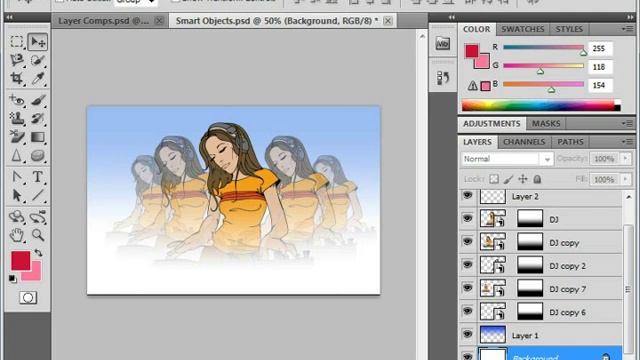Close the Smart Objects.psd document tab
Image resolution: width=640 pixels, height=360 pixels.
pos(388,21)
